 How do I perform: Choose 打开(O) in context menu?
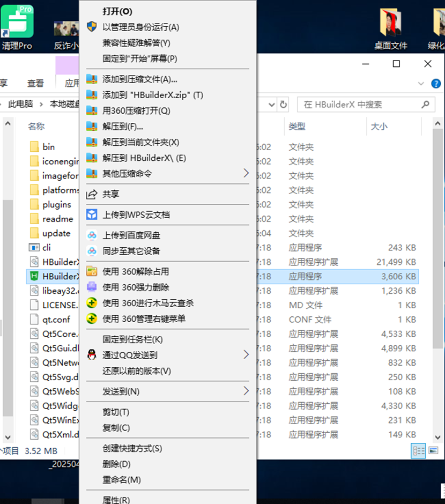[117, 12]
